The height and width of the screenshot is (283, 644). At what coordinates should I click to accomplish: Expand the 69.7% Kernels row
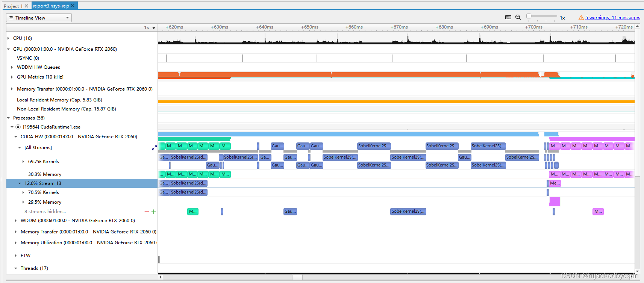pos(23,162)
